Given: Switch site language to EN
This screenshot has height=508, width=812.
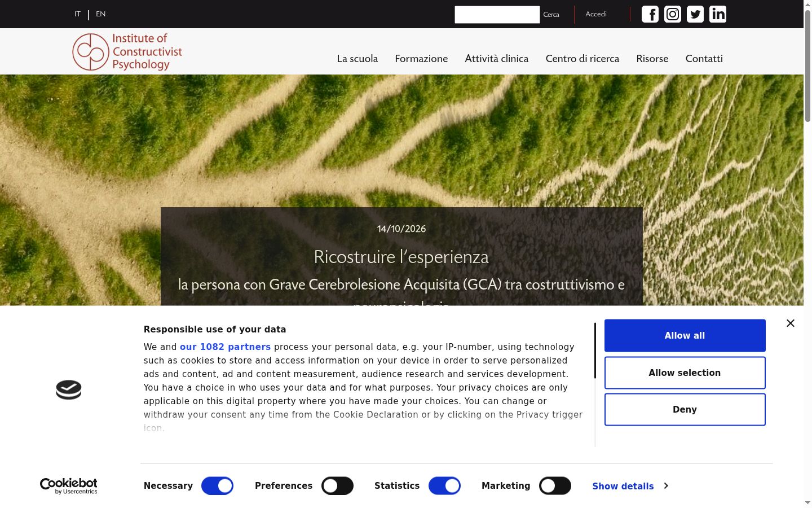Looking at the screenshot, I should point(101,14).
